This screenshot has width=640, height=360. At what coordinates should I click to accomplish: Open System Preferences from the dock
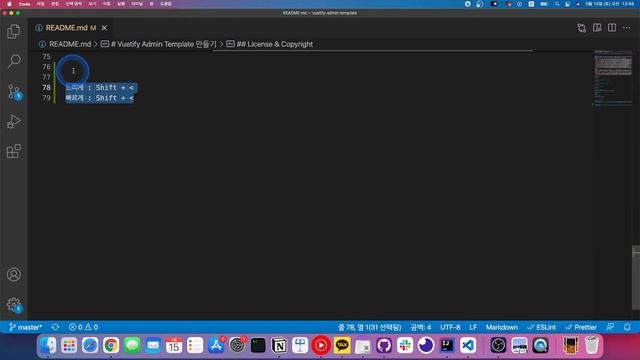(x=237, y=345)
